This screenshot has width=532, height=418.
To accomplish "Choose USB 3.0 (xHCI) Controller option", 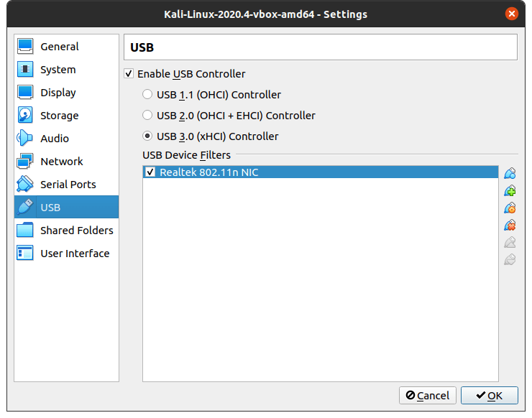I will tap(147, 136).
